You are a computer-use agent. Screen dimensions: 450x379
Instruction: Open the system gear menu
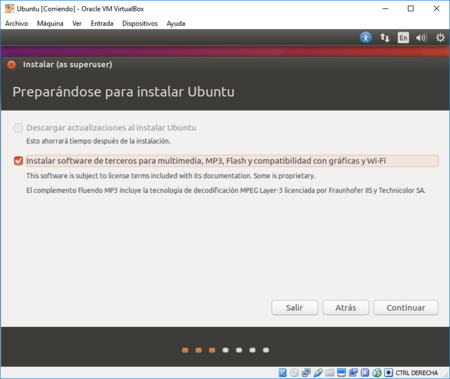pos(440,38)
